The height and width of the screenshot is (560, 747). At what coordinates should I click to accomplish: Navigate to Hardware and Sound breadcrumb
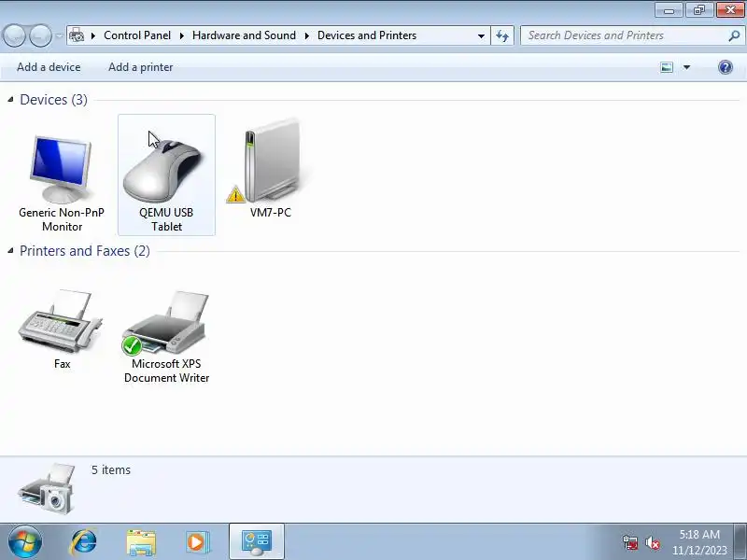coord(244,35)
